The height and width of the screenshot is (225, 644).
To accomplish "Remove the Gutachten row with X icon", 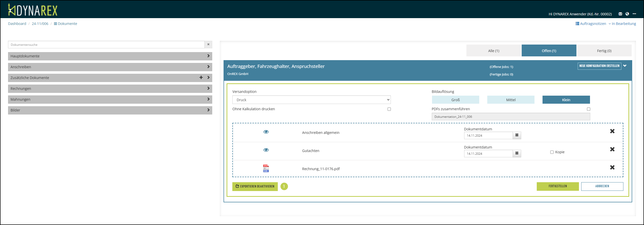I will 612,149.
